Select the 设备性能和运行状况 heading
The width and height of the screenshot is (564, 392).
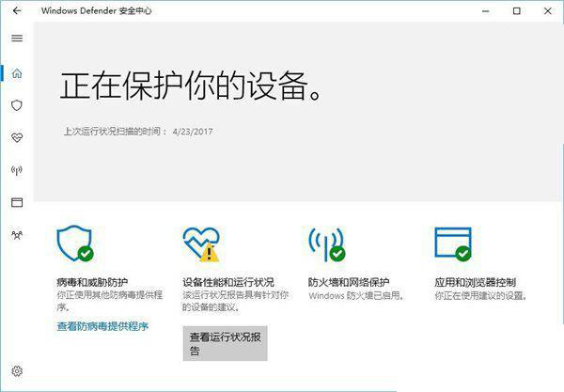coord(227,282)
